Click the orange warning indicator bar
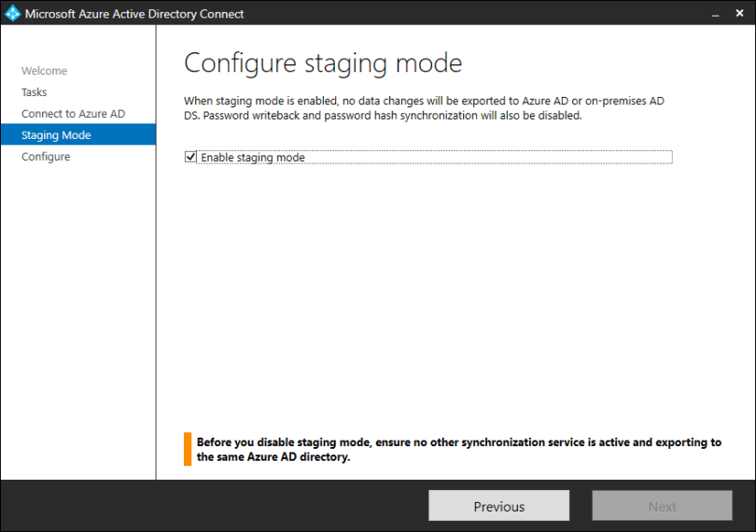The height and width of the screenshot is (532, 756). tap(188, 449)
